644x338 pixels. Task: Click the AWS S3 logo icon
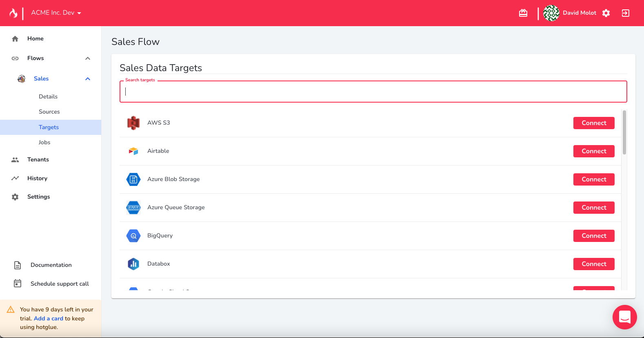[133, 123]
